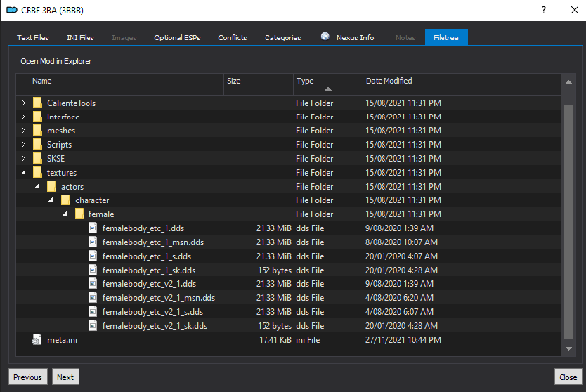Expand the SKSE folder
Screen dimensions: 586x392
(x=23, y=159)
